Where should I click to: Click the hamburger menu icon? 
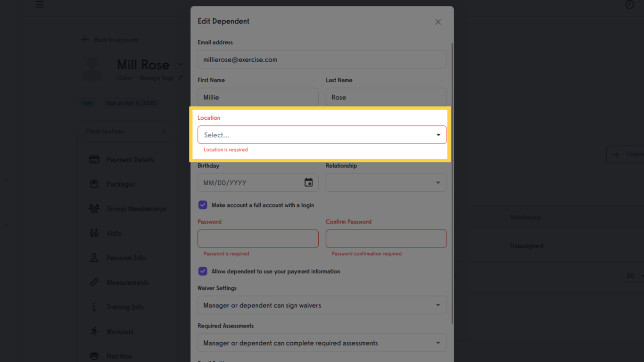pos(40,4)
